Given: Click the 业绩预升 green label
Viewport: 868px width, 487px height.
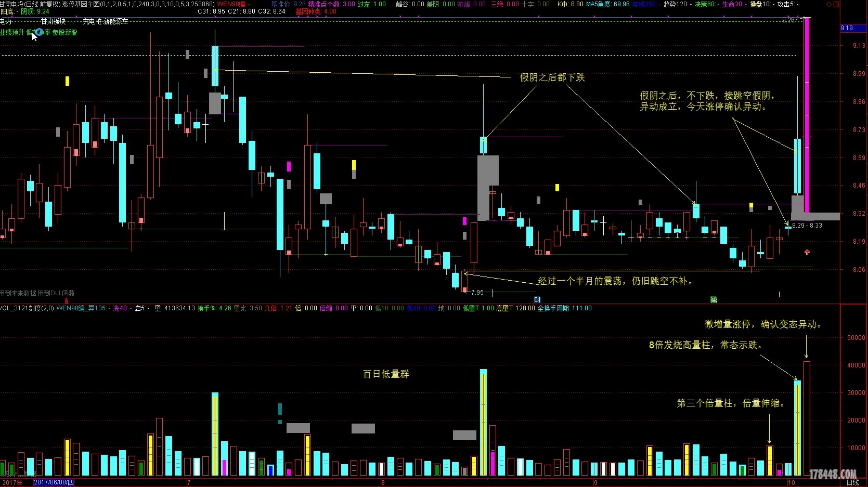Looking at the screenshot, I should point(12,32).
